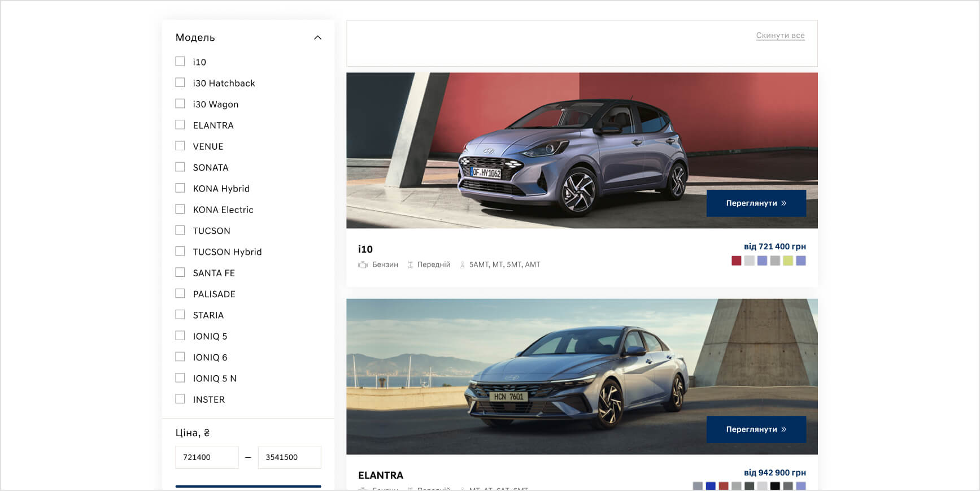Tick the KONA Hybrid checkbox
The width and height of the screenshot is (980, 491).
[180, 188]
